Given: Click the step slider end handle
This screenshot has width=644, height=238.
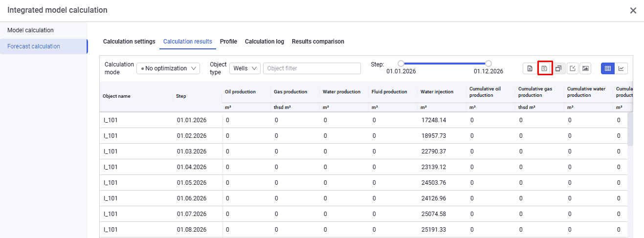Looking at the screenshot, I should pyautogui.click(x=489, y=63).
